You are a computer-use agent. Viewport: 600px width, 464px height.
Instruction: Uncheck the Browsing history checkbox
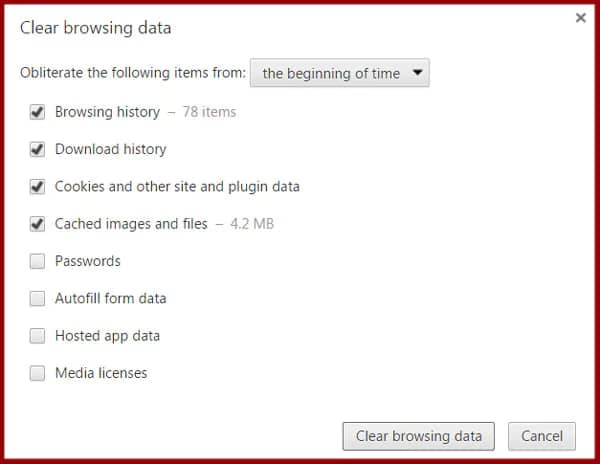point(37,112)
